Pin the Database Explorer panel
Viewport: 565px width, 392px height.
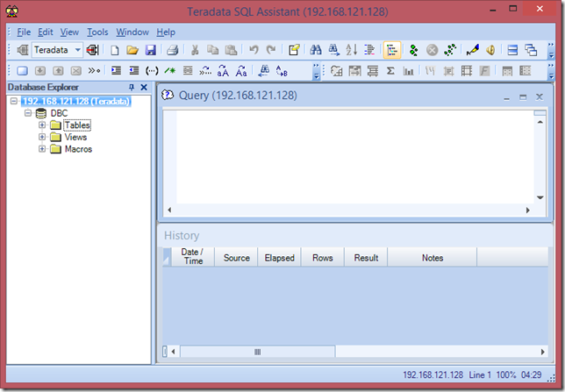click(x=132, y=87)
